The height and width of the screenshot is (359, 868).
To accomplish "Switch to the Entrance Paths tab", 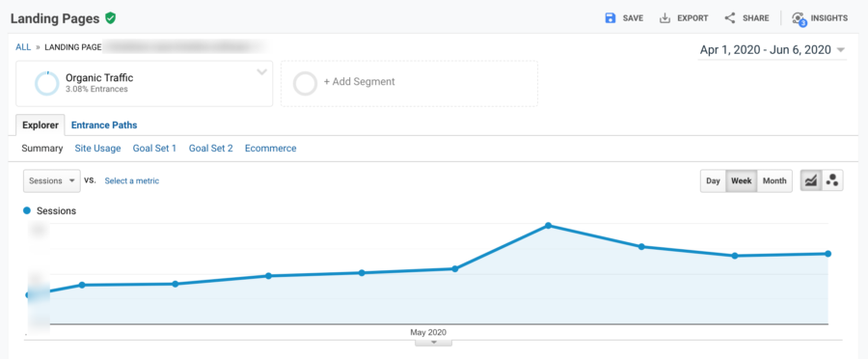I will pyautogui.click(x=104, y=125).
